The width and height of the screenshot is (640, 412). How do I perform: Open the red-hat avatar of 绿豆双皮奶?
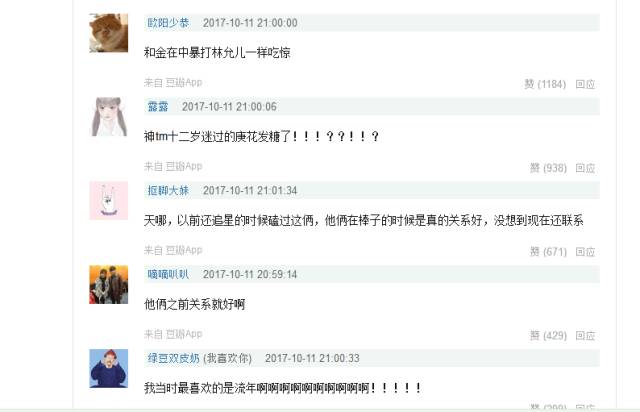tap(109, 368)
